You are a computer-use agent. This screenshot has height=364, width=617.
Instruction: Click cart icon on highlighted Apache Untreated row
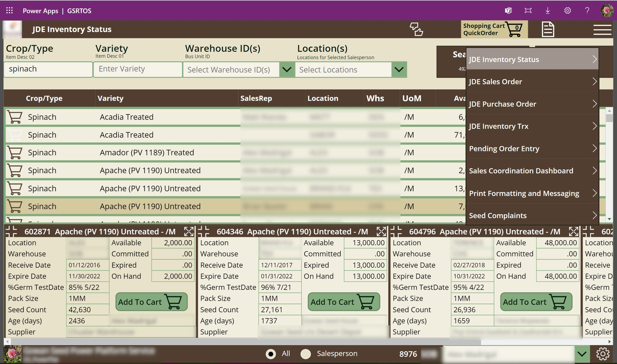pyautogui.click(x=15, y=206)
